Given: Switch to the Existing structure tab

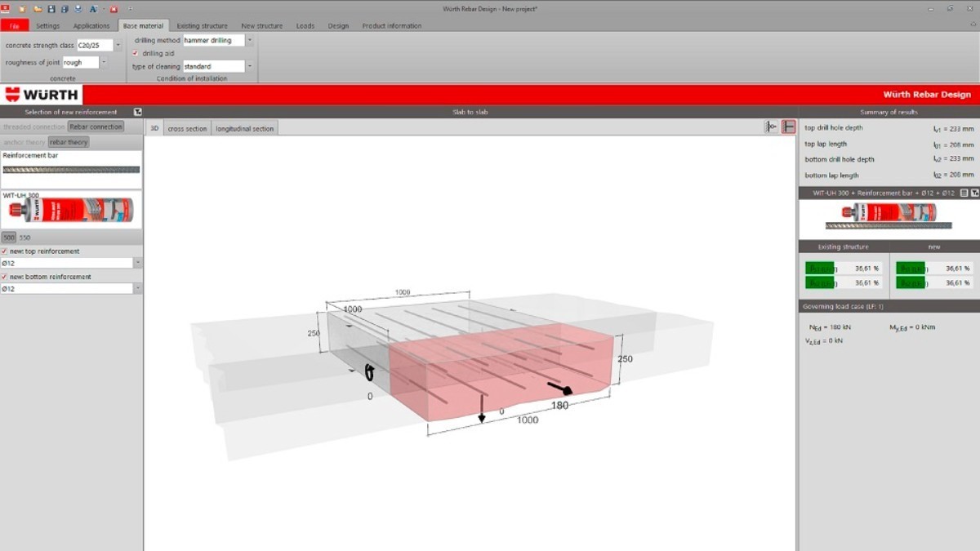Looking at the screenshot, I should coord(203,25).
